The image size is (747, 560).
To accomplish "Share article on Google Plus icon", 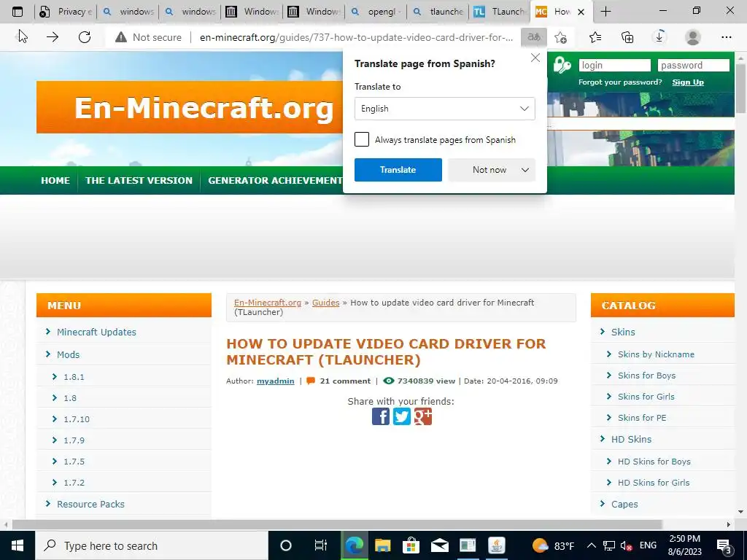I will click(x=423, y=416).
